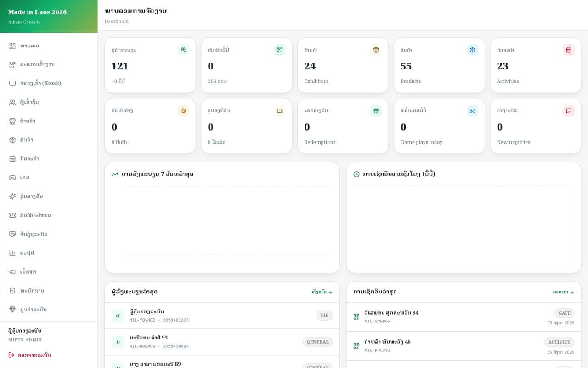Click the box icon on the Products card
The height and width of the screenshot is (368, 588).
pyautogui.click(x=472, y=50)
